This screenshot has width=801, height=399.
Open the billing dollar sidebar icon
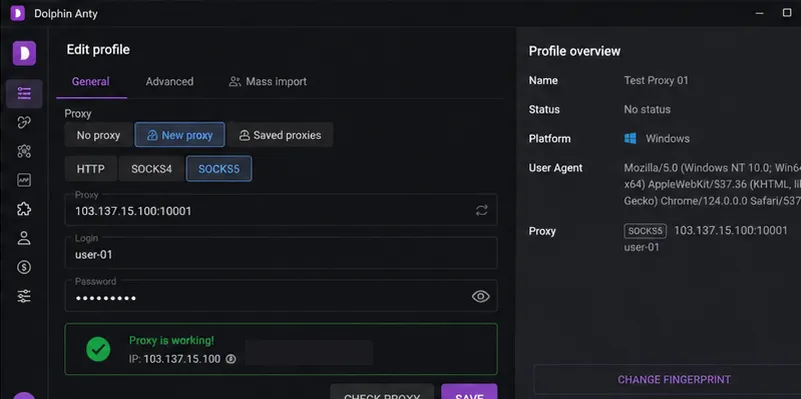24,267
